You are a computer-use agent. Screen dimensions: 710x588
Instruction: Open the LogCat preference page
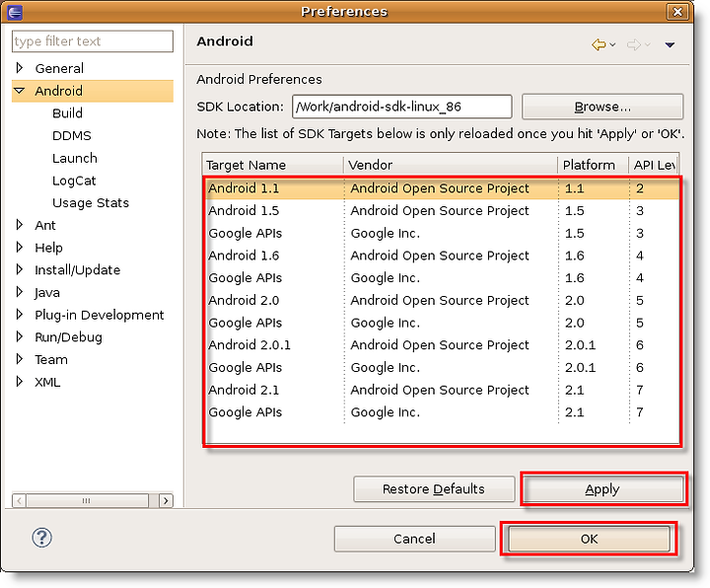tap(74, 181)
